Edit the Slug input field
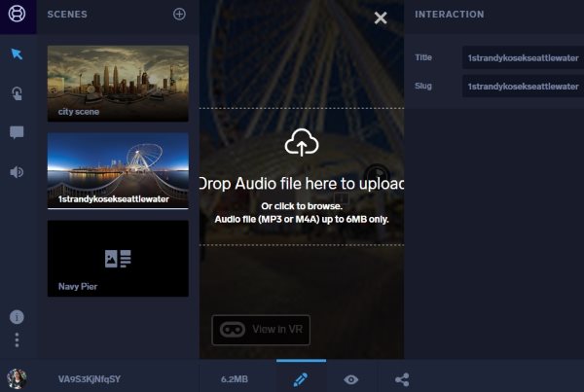This screenshot has width=584, height=392. [523, 86]
